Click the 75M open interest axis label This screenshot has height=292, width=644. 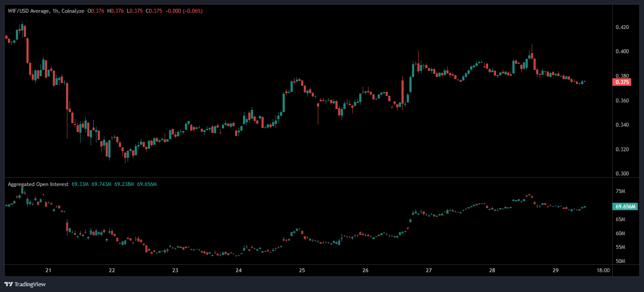pyautogui.click(x=620, y=191)
